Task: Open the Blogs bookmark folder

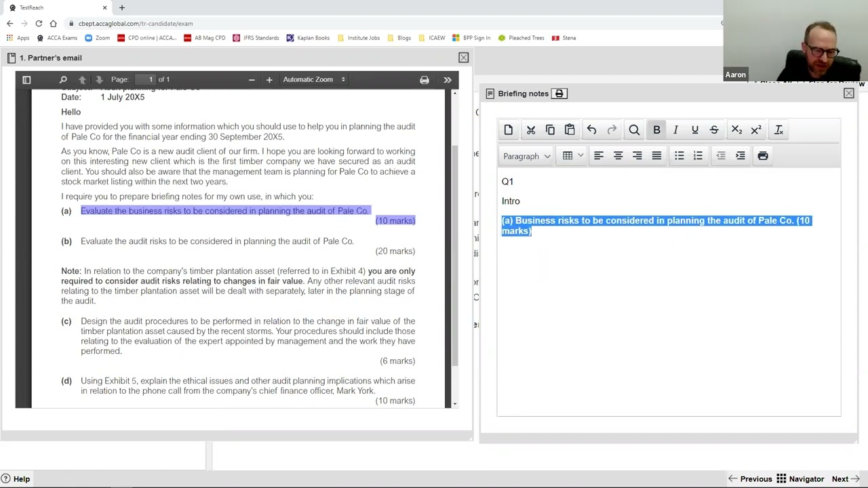Action: 399,38
